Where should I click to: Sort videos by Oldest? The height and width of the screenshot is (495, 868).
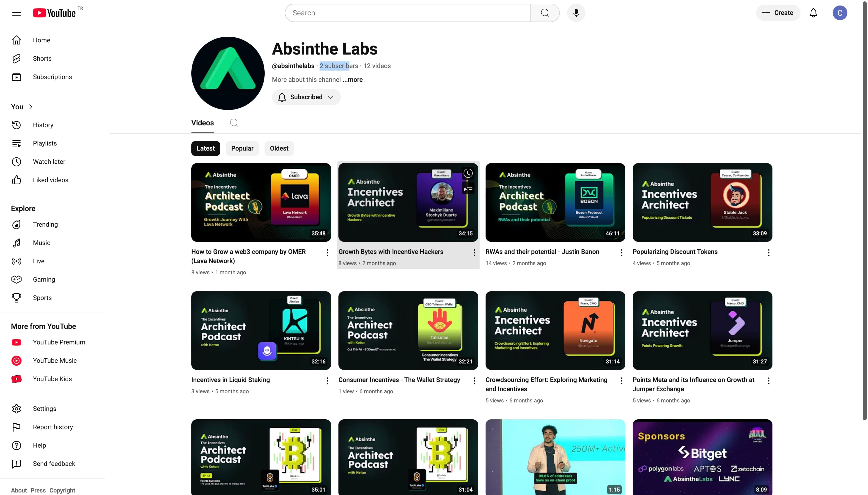coord(279,148)
